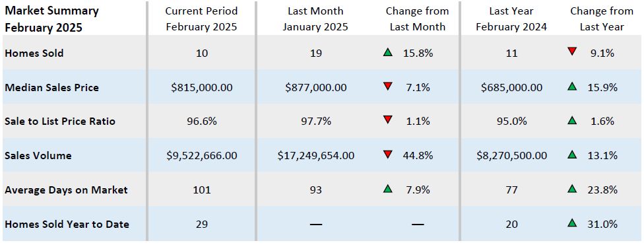Click red down arrow beside 44.8%
Screen dimensions: 644x245
pyautogui.click(x=387, y=155)
